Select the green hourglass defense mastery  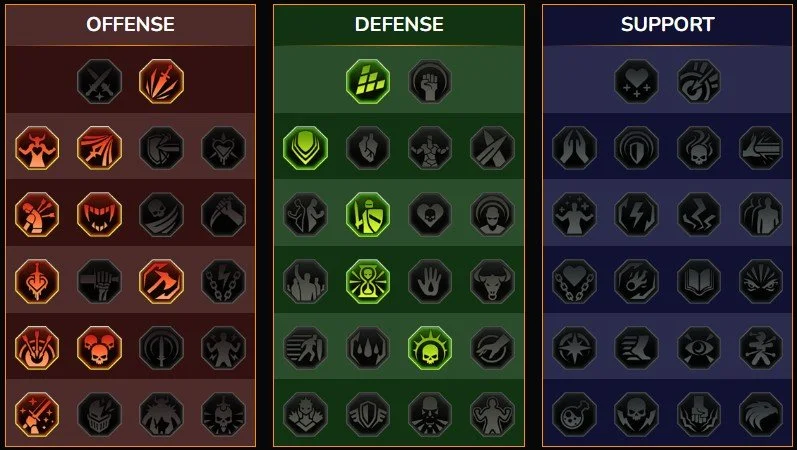click(x=368, y=281)
